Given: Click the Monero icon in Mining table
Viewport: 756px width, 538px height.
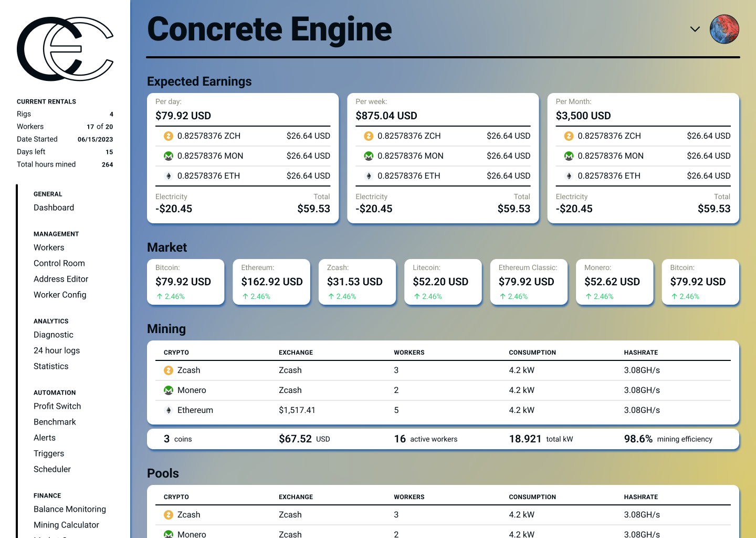Looking at the screenshot, I should [168, 390].
